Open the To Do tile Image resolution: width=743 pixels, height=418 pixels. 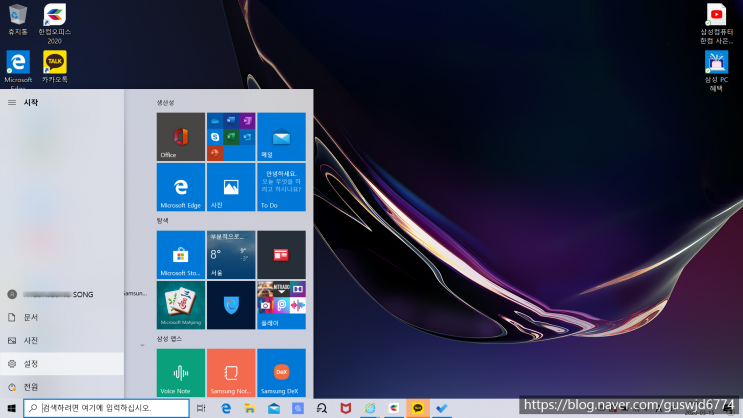pyautogui.click(x=281, y=187)
